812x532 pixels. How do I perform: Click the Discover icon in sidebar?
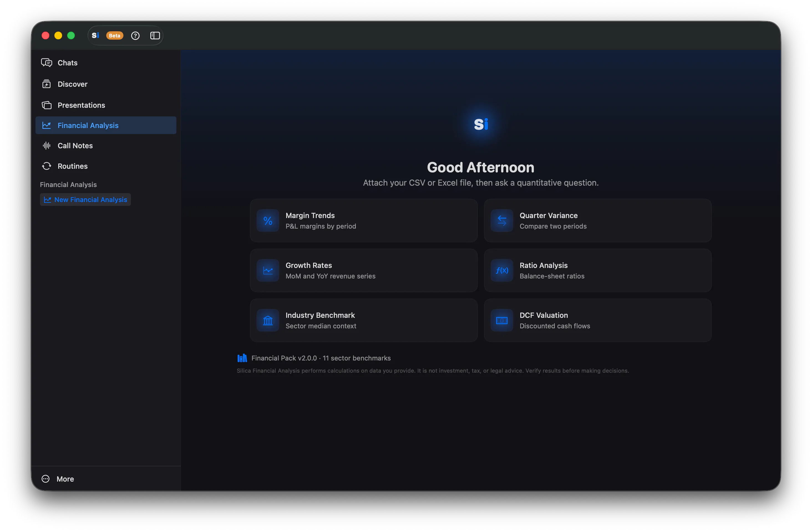[x=46, y=84]
